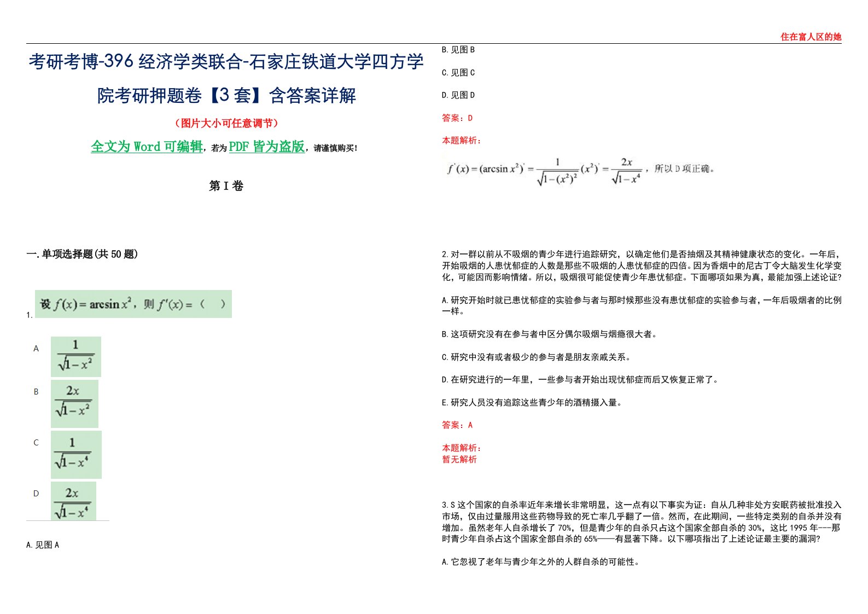Click option A 它忽视了老年与青少年之外
The width and height of the screenshot is (868, 614).
(x=541, y=562)
